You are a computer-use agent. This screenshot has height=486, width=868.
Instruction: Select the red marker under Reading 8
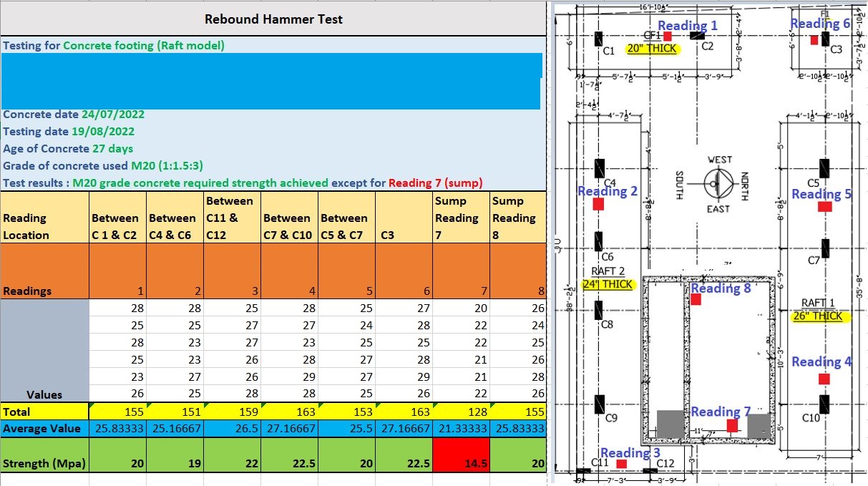pos(696,300)
